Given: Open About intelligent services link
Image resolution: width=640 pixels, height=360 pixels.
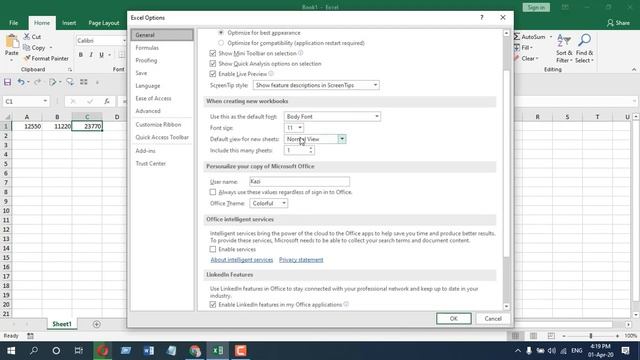Looking at the screenshot, I should click(242, 260).
